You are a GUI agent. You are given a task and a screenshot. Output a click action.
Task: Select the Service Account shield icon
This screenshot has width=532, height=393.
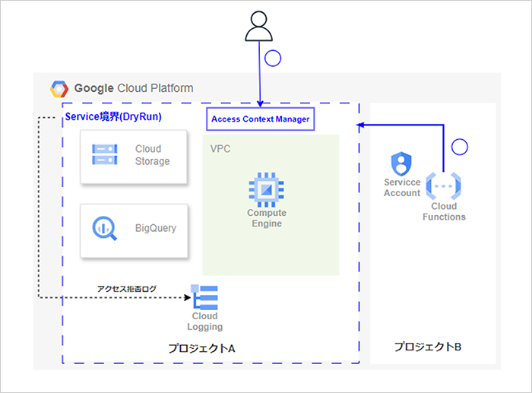tap(401, 163)
